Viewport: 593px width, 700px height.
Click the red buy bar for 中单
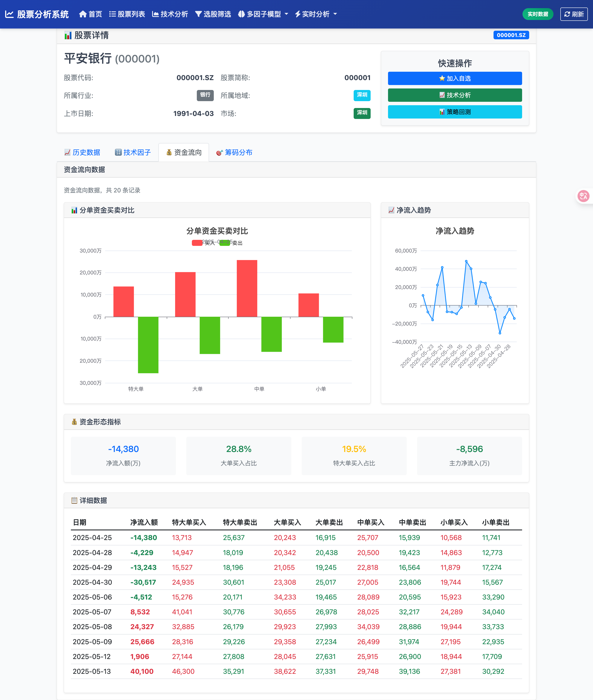247,289
